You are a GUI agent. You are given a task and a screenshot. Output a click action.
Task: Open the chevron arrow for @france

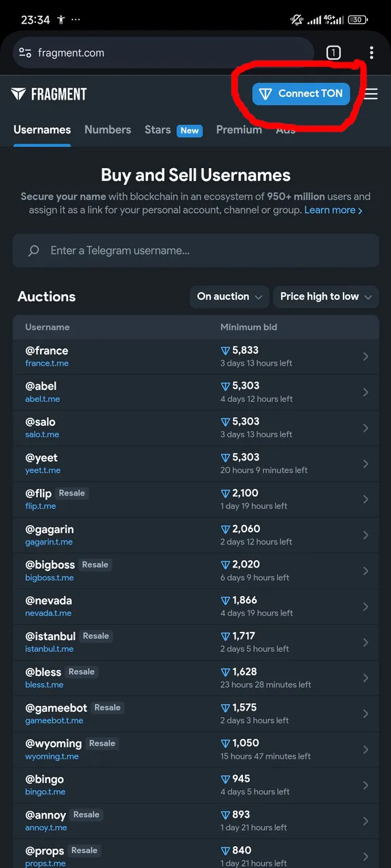(366, 356)
